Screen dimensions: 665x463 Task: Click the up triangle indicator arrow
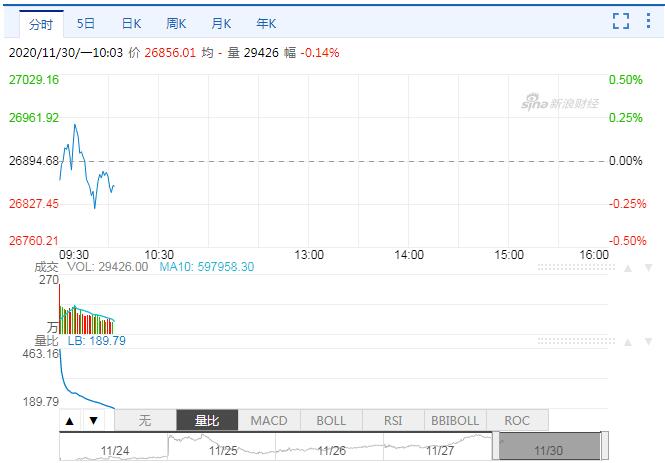tap(70, 421)
